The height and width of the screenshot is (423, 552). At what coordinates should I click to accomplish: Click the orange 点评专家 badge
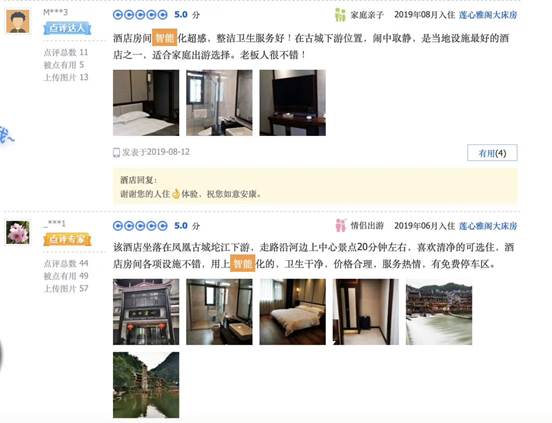pyautogui.click(x=67, y=240)
